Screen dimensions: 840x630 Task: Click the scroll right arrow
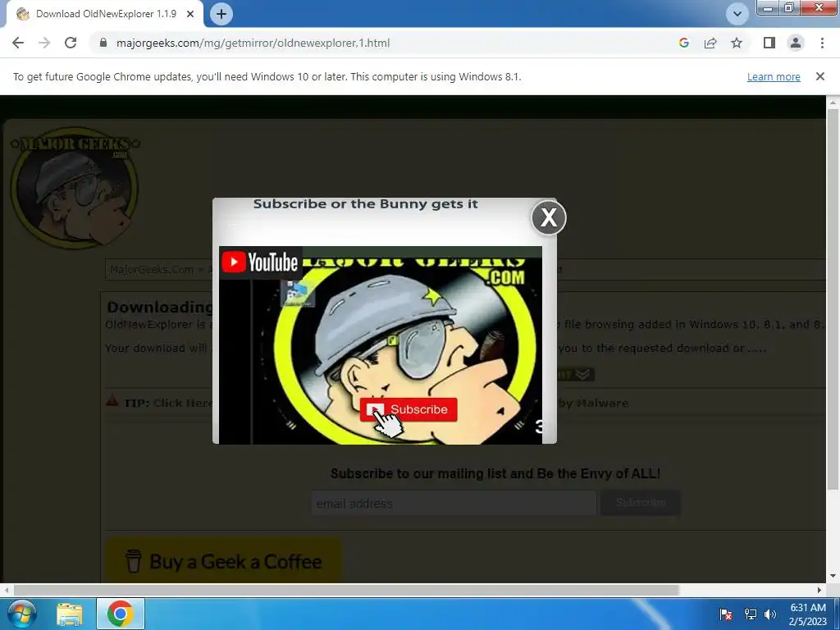(x=819, y=590)
